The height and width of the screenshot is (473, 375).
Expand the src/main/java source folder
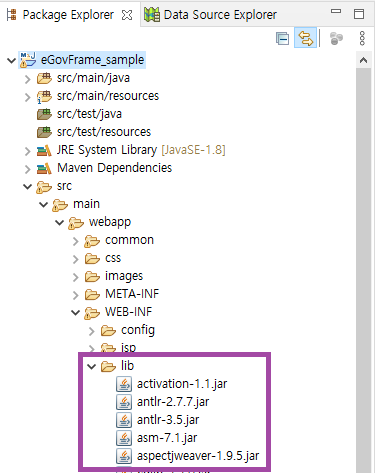pyautogui.click(x=27, y=79)
